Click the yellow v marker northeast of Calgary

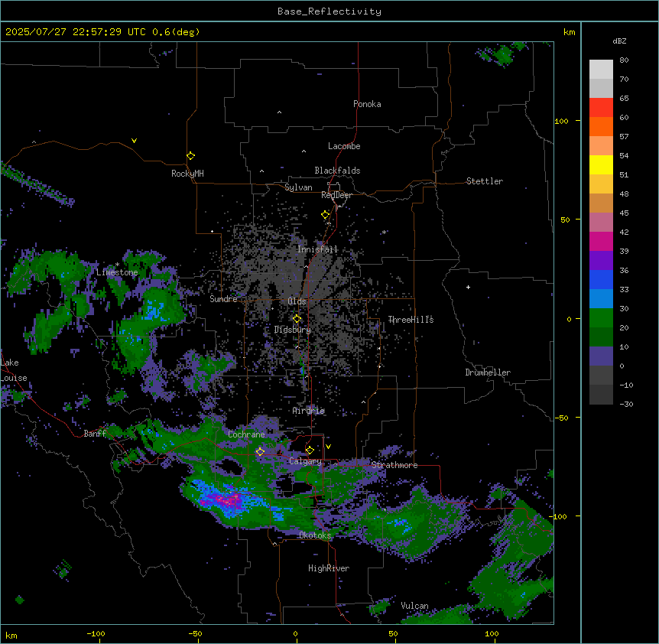coord(328,447)
